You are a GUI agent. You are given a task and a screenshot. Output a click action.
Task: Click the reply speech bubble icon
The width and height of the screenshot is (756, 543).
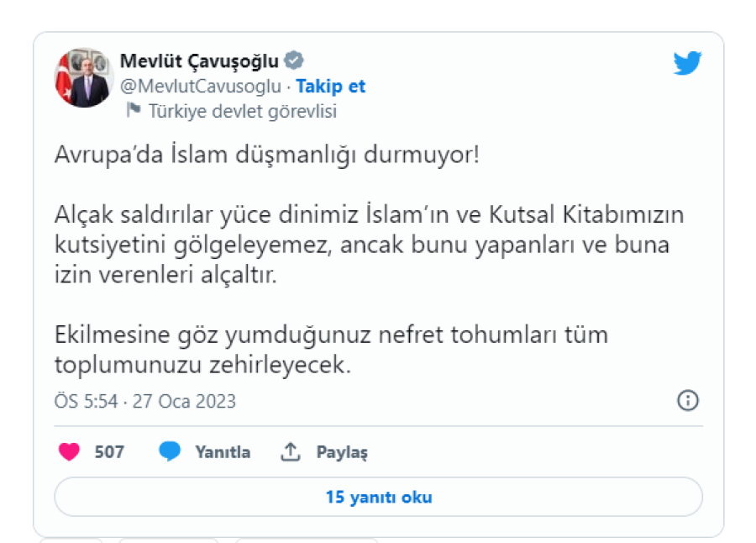[170, 451]
